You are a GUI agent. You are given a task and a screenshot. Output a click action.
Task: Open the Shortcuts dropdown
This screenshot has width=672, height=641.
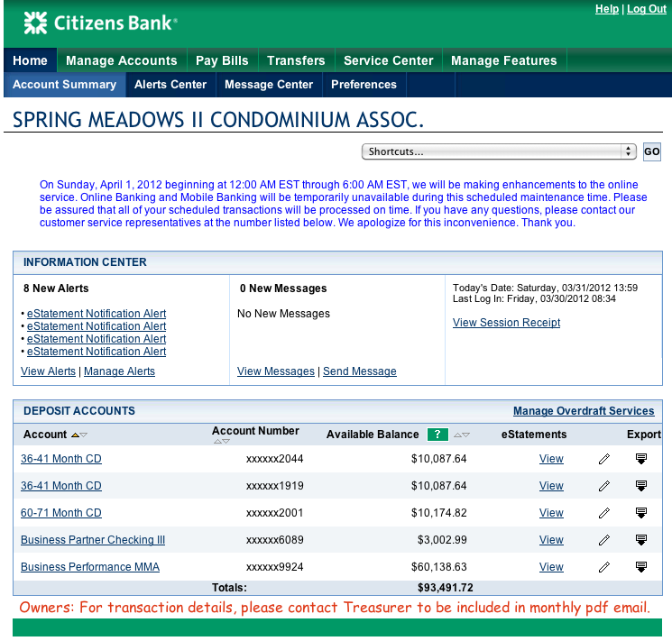[499, 151]
